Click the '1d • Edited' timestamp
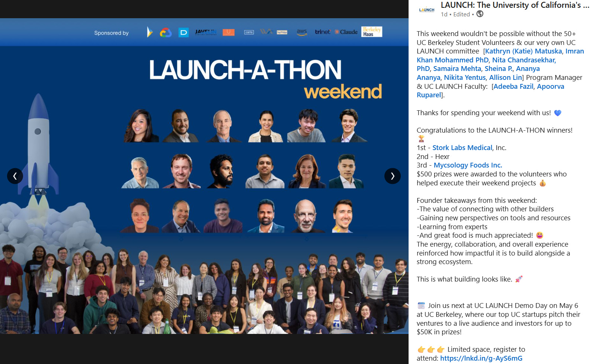This screenshot has height=364, width=590. coord(455,14)
